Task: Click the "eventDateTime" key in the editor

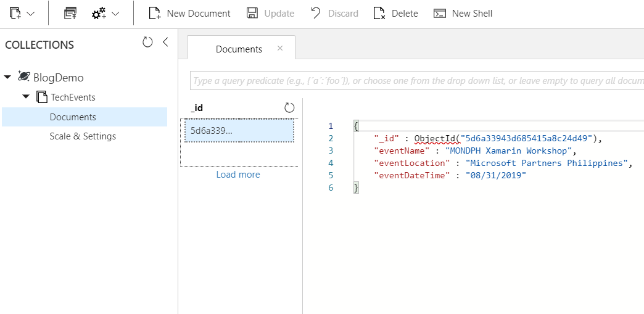Action: [412, 175]
